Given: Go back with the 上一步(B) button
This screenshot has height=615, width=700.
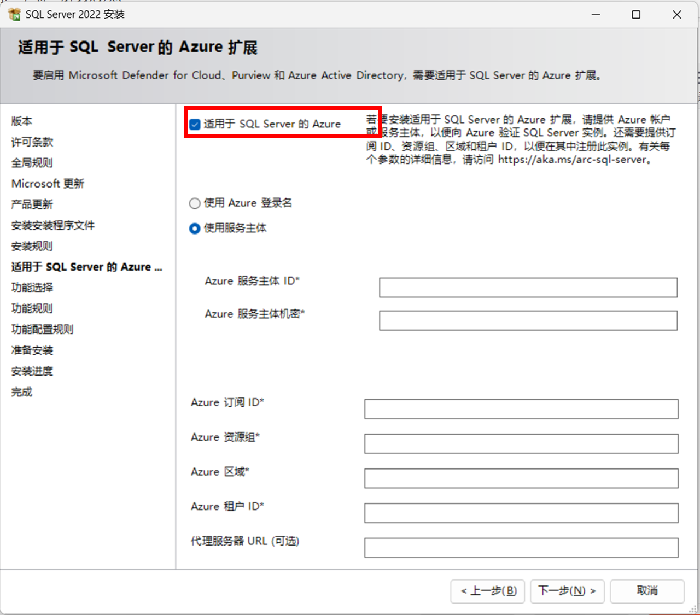Looking at the screenshot, I should (x=488, y=591).
